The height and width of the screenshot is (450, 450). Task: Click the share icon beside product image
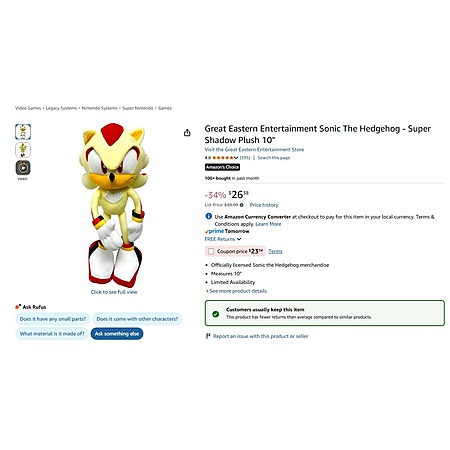click(x=187, y=133)
